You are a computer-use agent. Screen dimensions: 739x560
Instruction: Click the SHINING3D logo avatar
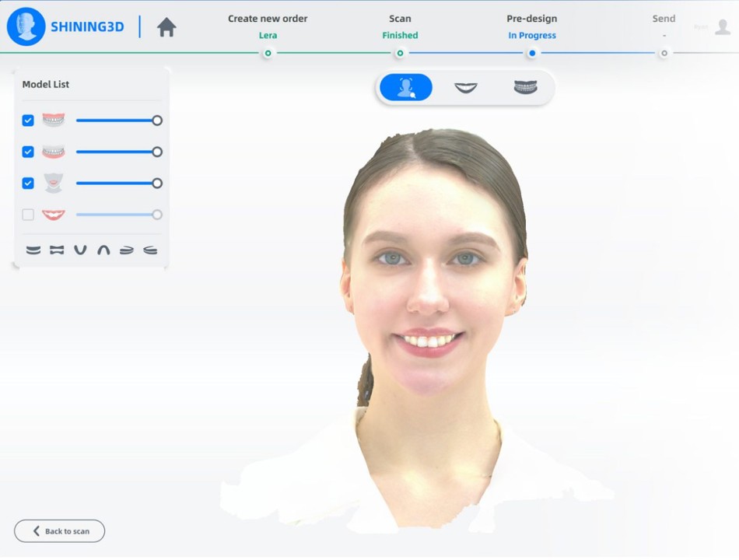click(x=26, y=27)
